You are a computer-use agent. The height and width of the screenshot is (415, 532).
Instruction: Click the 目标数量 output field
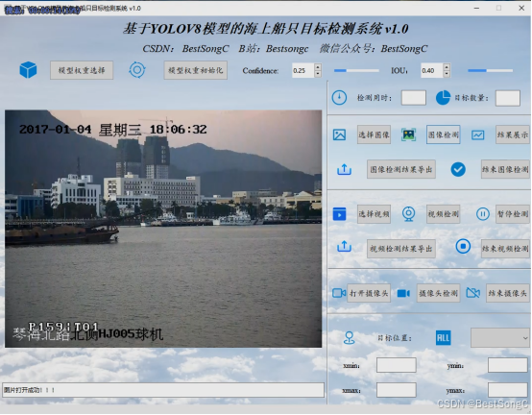[508, 98]
